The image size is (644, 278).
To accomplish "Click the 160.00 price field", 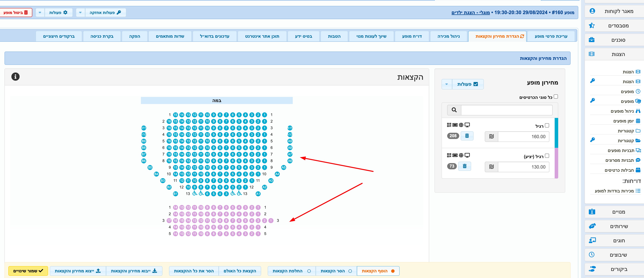I will 523,137.
